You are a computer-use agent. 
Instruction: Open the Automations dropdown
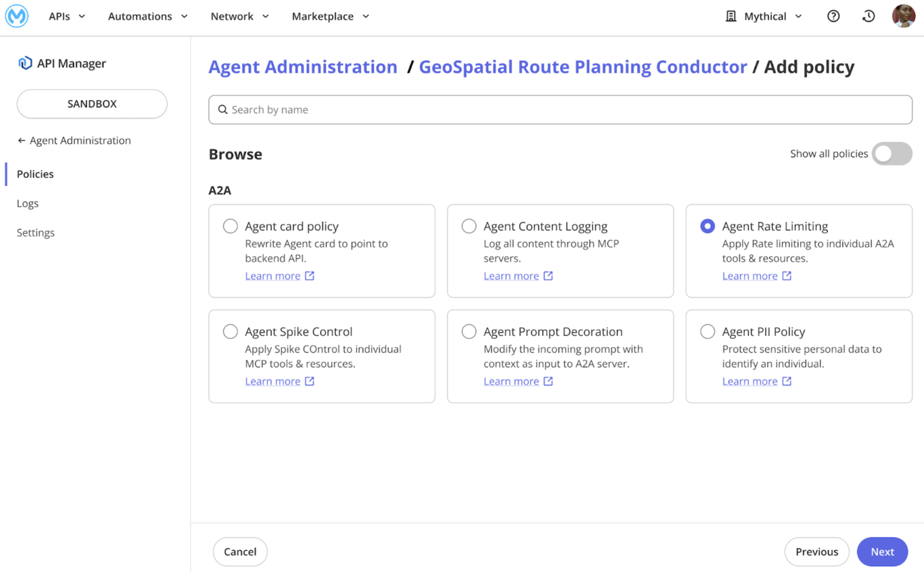(147, 16)
